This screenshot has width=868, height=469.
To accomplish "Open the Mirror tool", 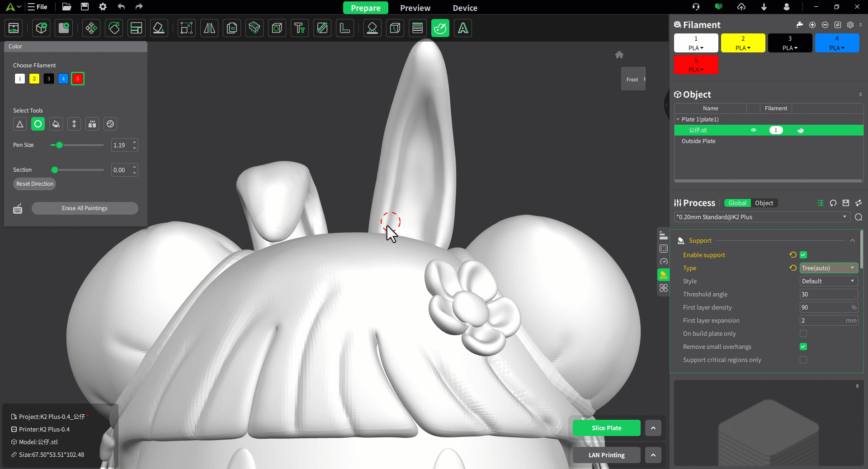I will click(x=209, y=28).
